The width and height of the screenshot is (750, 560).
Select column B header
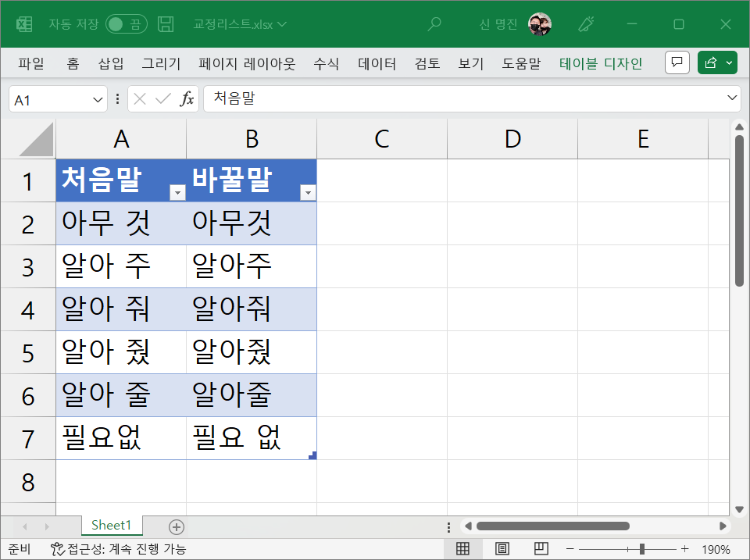coord(252,139)
